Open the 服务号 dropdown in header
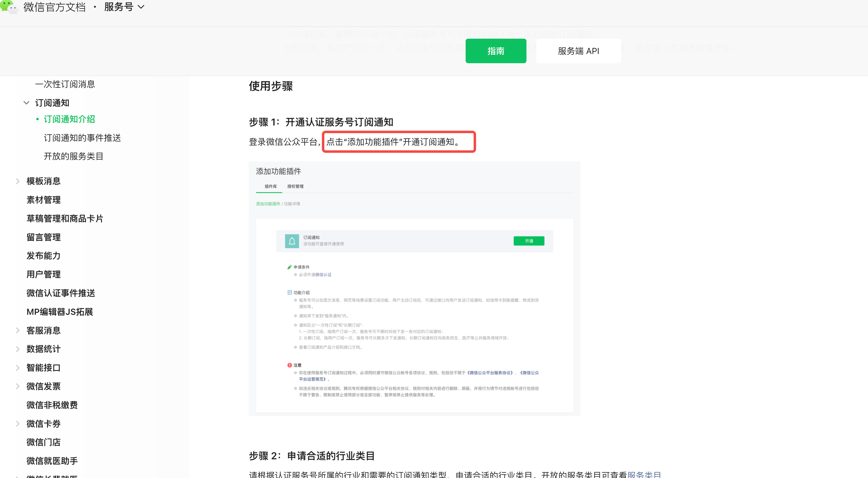868x478 pixels. tap(124, 7)
